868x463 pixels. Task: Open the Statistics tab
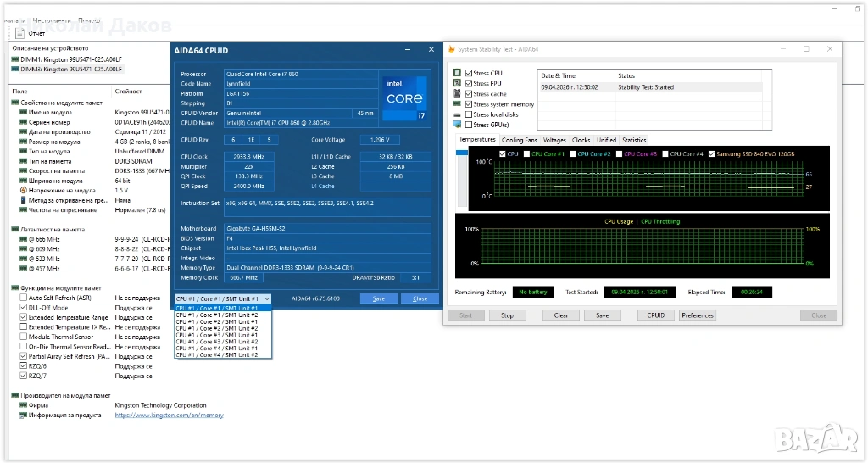point(633,140)
